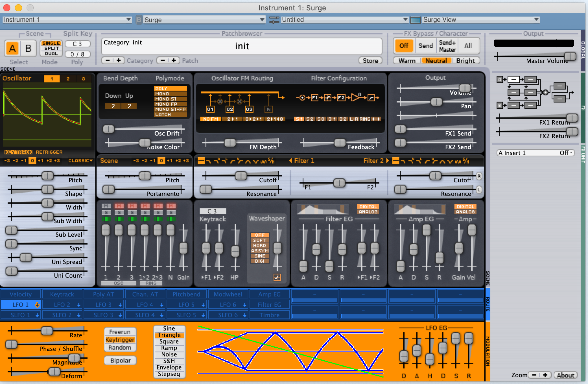Toggle the oscillator KEYTRACK switch

tap(18, 152)
